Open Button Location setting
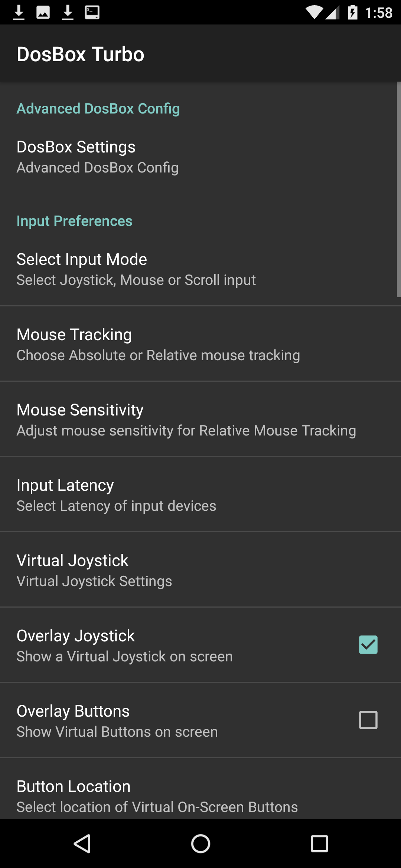 click(200, 789)
